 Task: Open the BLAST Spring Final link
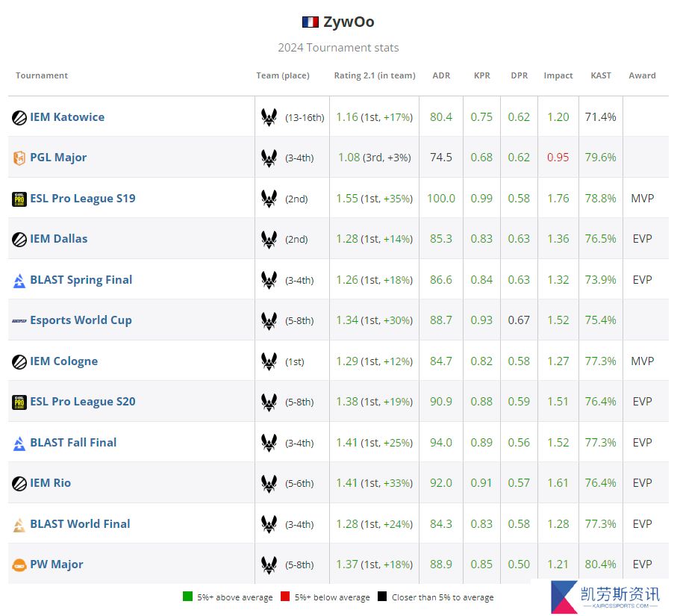81,280
